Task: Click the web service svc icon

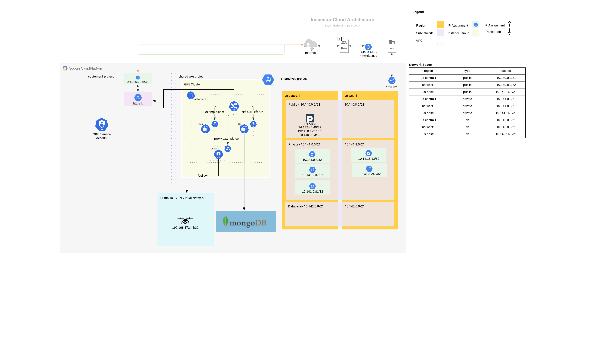Action: pyautogui.click(x=215, y=124)
